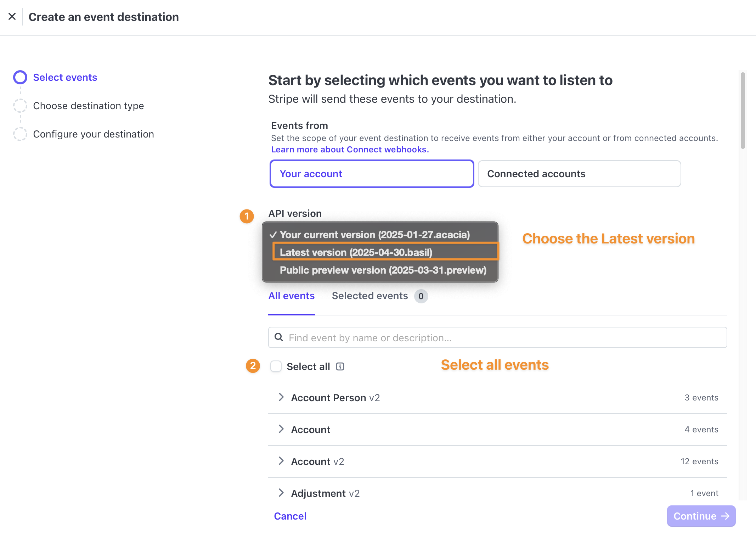This screenshot has height=538, width=756.
Task: Click the search magnifier icon in event search
Action: pyautogui.click(x=279, y=337)
